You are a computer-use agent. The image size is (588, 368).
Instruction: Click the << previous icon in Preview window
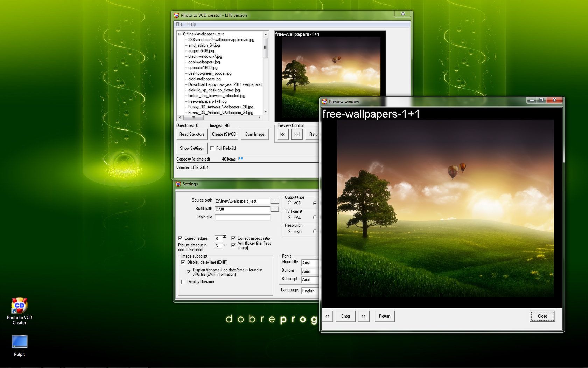pyautogui.click(x=327, y=316)
